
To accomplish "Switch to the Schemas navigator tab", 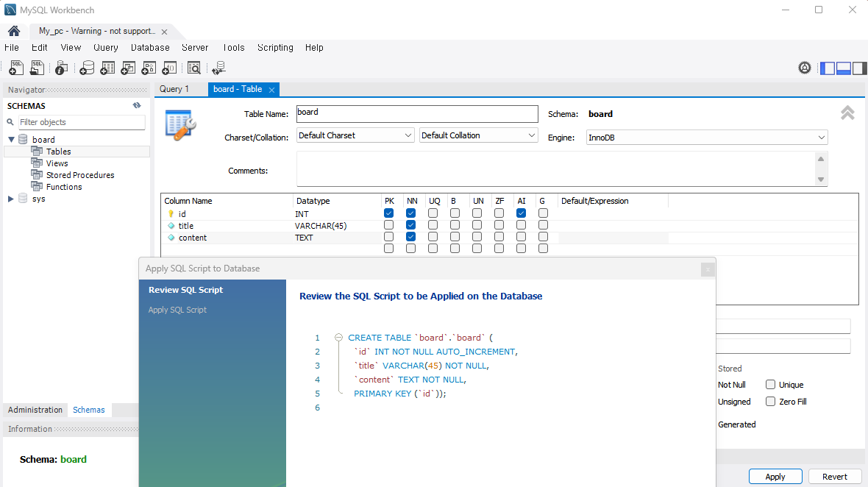I will click(88, 410).
